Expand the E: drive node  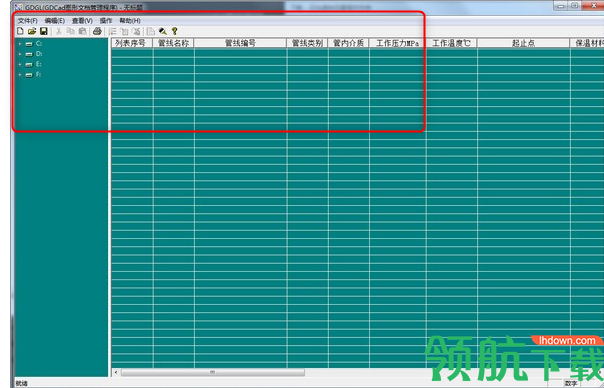20,64
